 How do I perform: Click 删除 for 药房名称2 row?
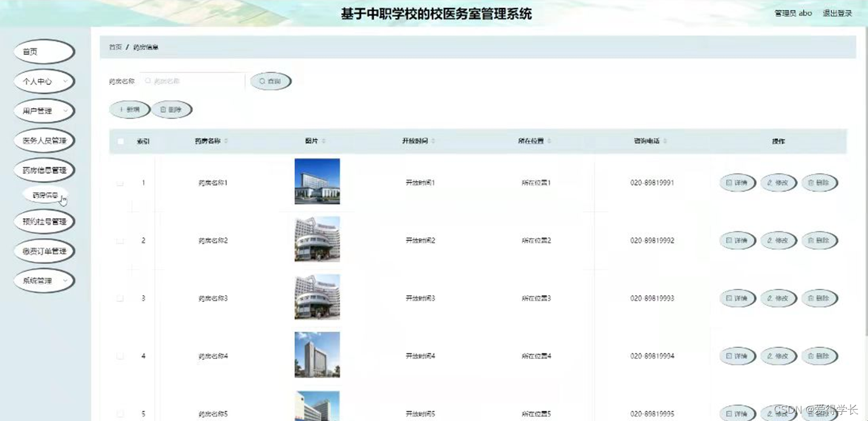(x=820, y=241)
